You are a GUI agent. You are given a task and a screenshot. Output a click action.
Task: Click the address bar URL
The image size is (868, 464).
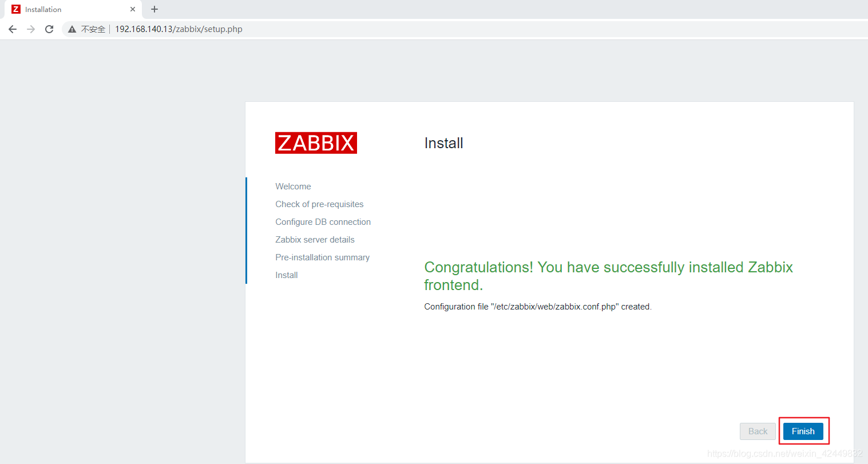tap(179, 29)
